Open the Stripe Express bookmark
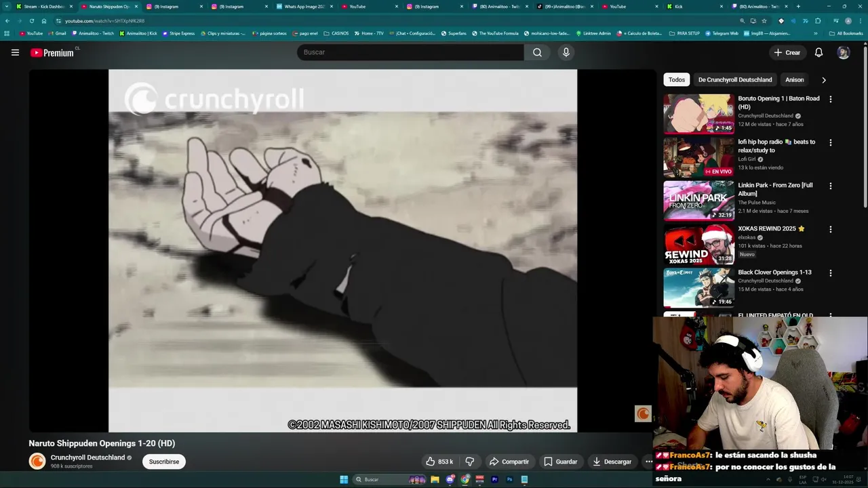This screenshot has width=868, height=488. pyautogui.click(x=178, y=33)
